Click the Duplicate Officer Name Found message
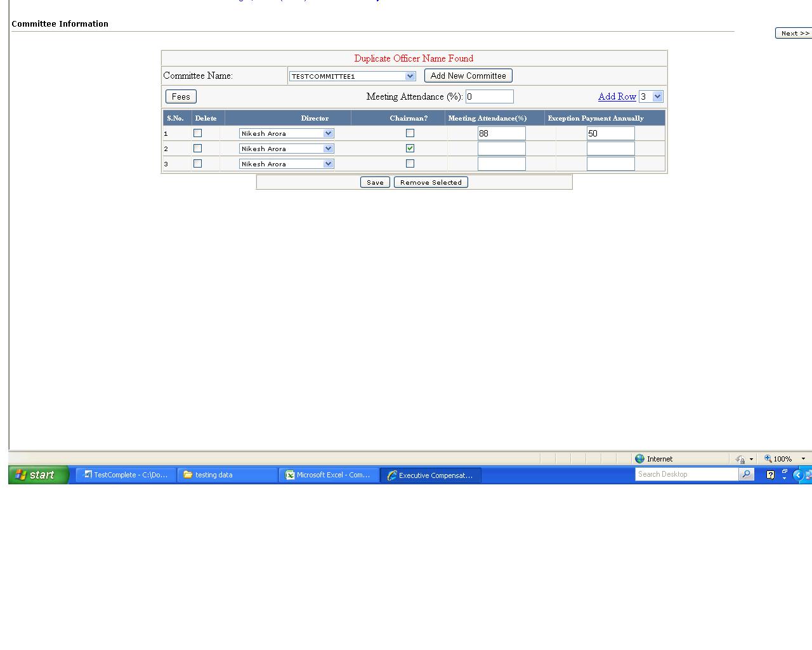This screenshot has height=650, width=812. pos(414,58)
